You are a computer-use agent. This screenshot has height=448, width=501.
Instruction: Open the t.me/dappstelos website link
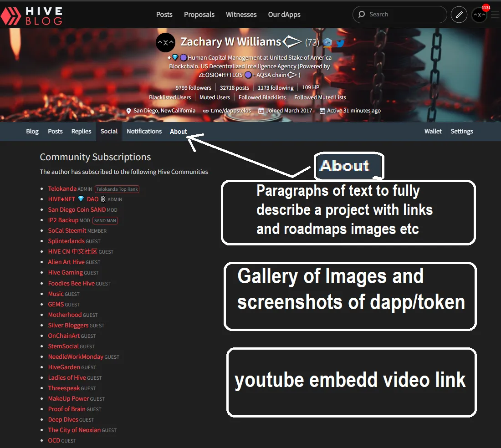[231, 111]
